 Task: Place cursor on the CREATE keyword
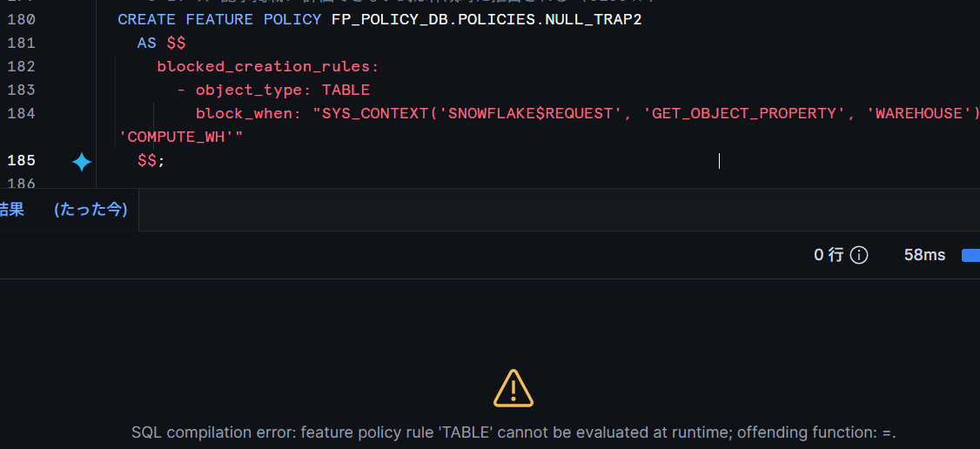147,20
